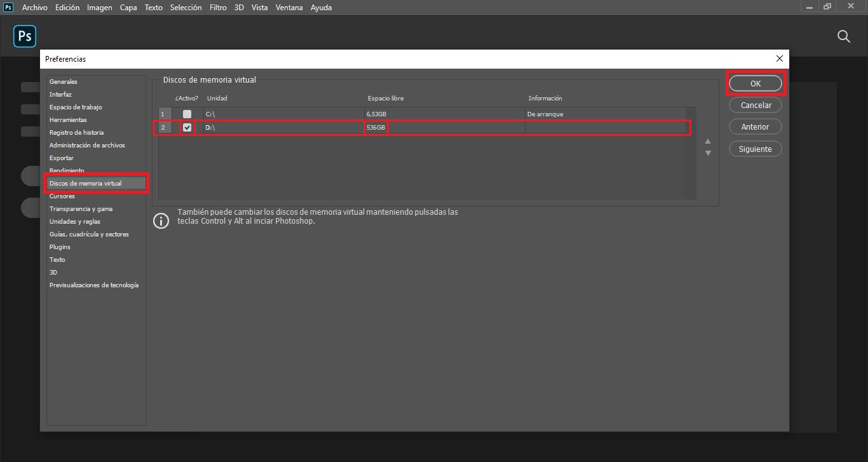Image resolution: width=868 pixels, height=462 pixels.
Task: Click the Unidad column header
Action: [217, 98]
